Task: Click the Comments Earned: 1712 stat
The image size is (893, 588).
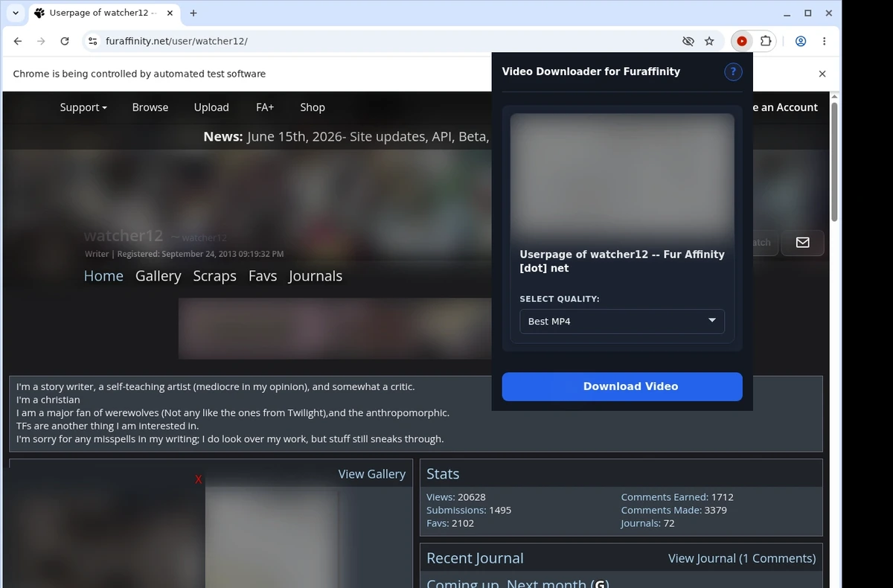Action: (x=677, y=497)
